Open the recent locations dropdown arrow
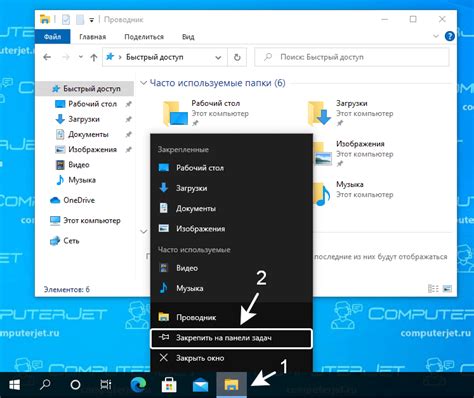 point(81,57)
